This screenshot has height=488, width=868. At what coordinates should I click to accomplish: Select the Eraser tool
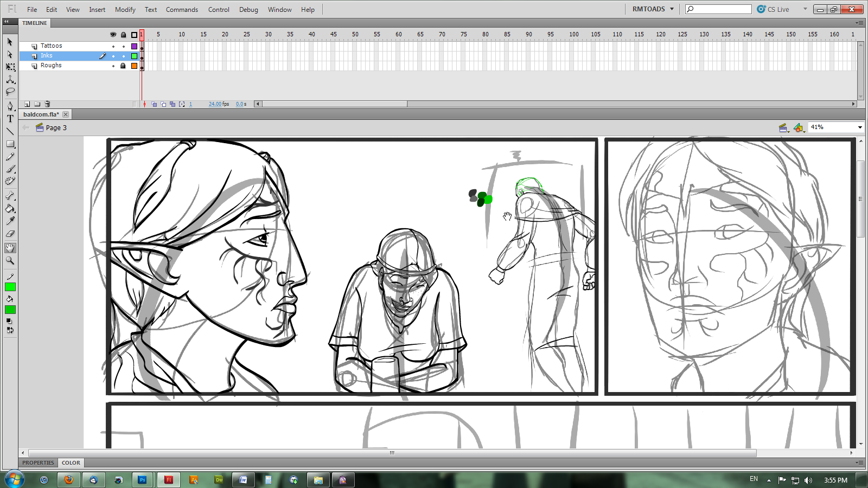(10, 234)
